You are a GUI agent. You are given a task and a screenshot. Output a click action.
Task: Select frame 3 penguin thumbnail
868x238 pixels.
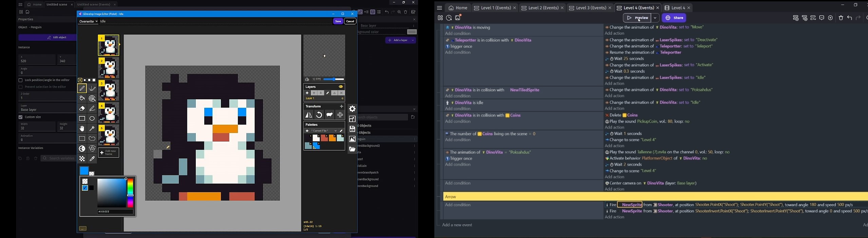click(x=109, y=90)
